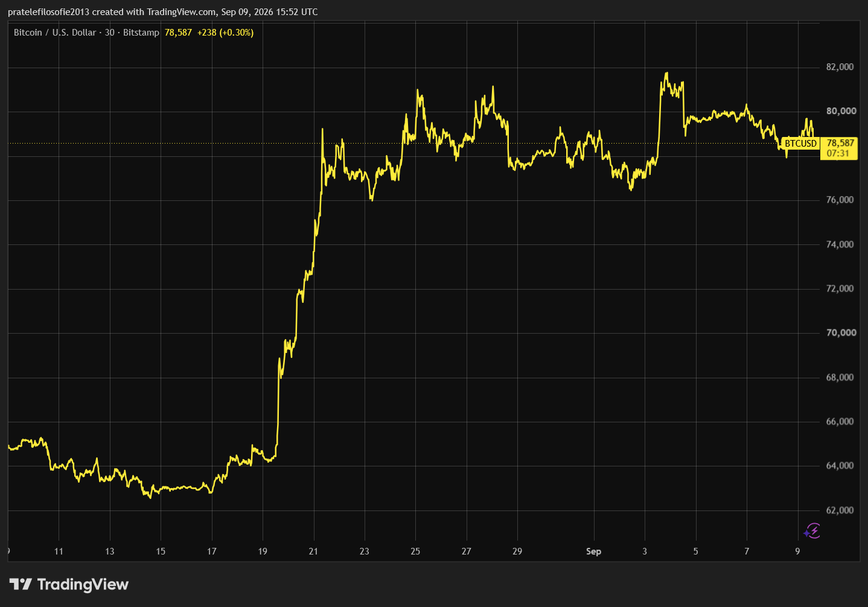Click date label 21 on the time axis
This screenshot has width=868, height=607.
tap(313, 551)
